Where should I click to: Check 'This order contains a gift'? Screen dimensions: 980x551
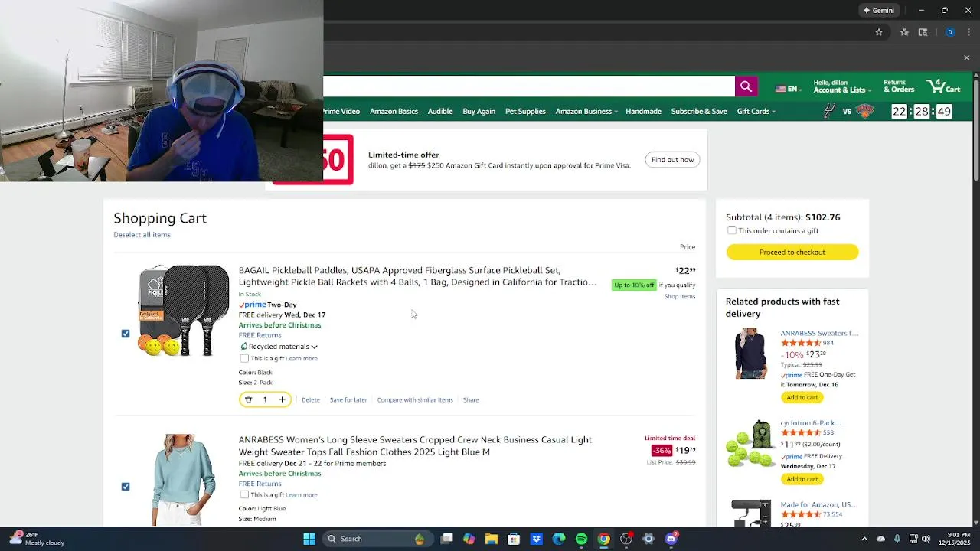coord(732,230)
